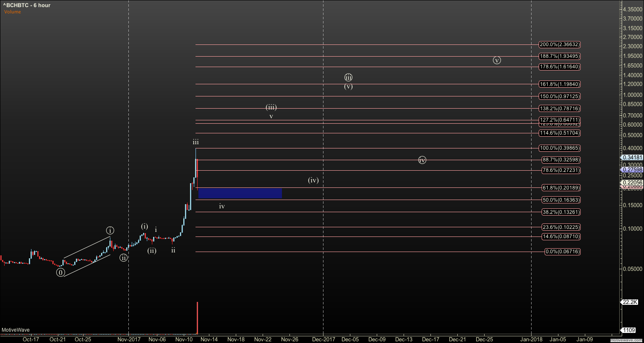Select the 200.0%(2.36632) Fibonacci extension label

(559, 44)
